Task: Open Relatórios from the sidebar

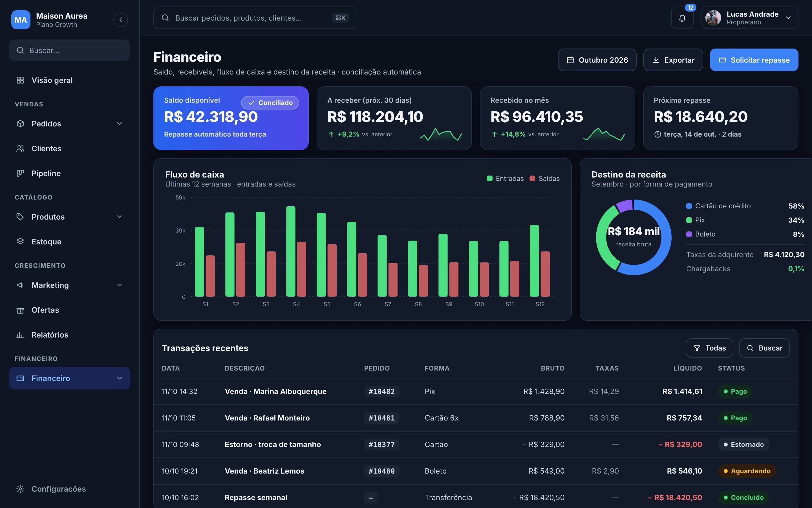Action: coord(69,335)
